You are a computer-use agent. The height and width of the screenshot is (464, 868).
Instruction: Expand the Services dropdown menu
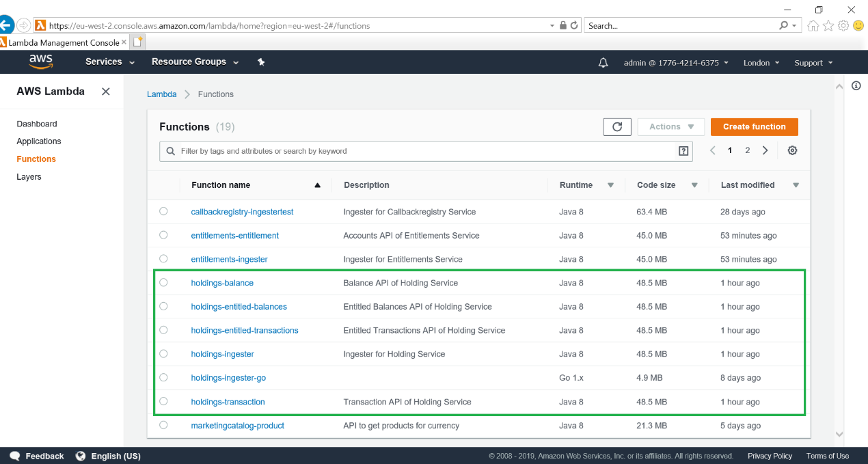(109, 62)
